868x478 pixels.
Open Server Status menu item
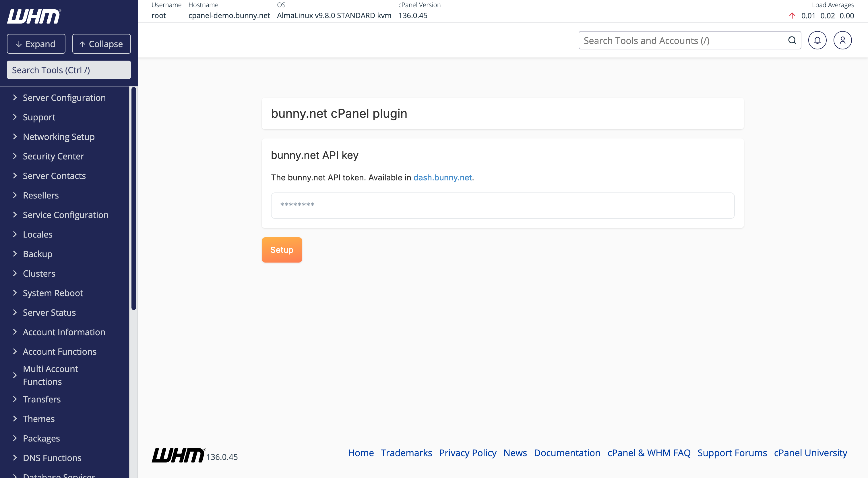coord(49,312)
